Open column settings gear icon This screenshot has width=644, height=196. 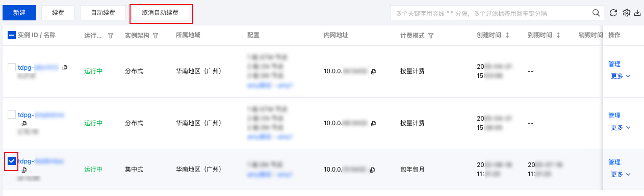[627, 13]
